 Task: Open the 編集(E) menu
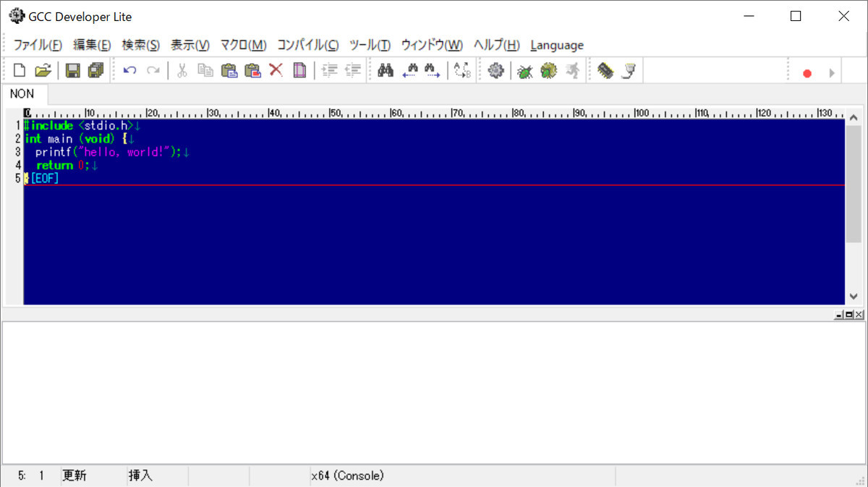click(x=92, y=45)
